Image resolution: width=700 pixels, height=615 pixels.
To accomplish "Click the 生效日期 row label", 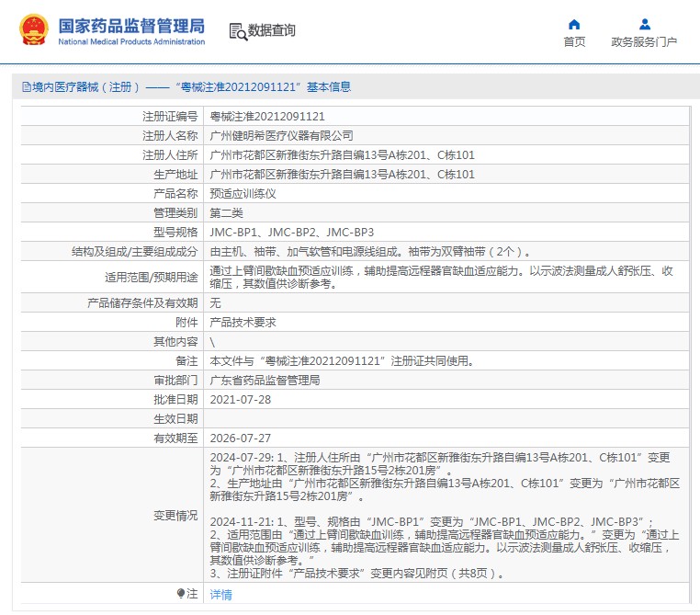I will tap(175, 419).
